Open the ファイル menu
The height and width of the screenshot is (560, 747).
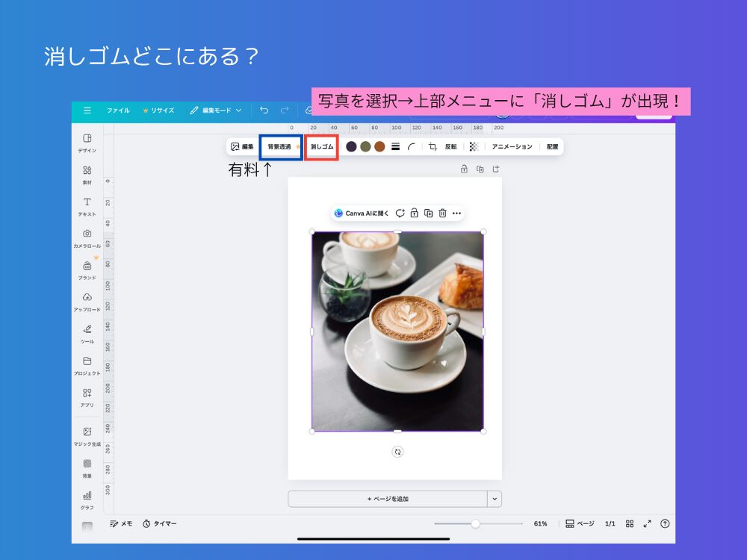coord(120,109)
